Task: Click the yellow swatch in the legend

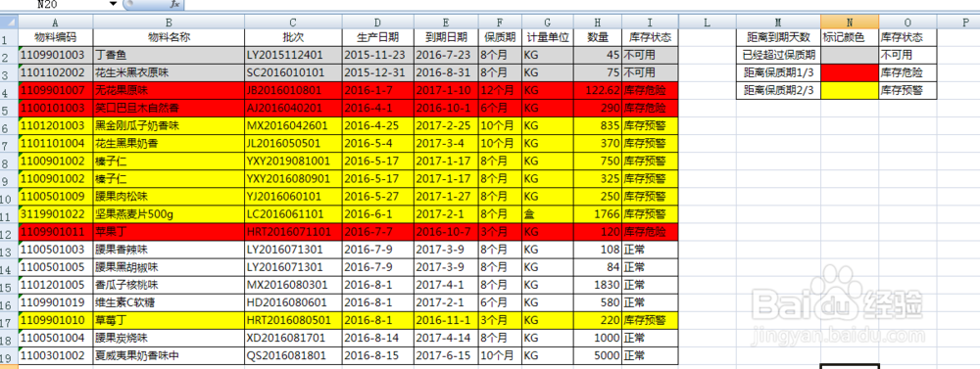Action: click(850, 90)
